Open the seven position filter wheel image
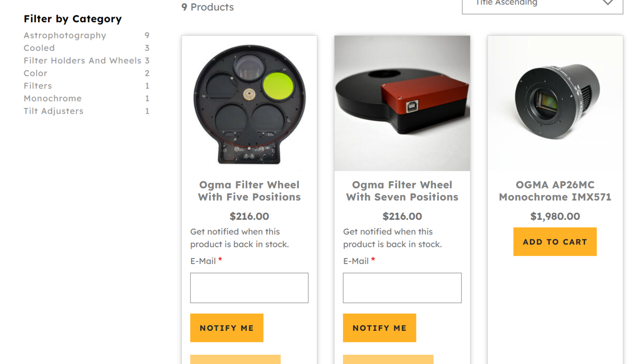Screen dimensions: 638x364 [402, 103]
